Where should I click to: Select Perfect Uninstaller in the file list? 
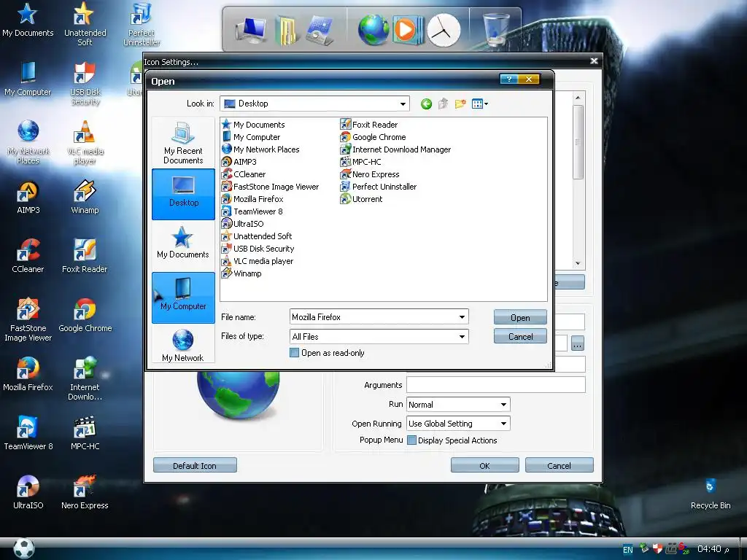(379, 187)
